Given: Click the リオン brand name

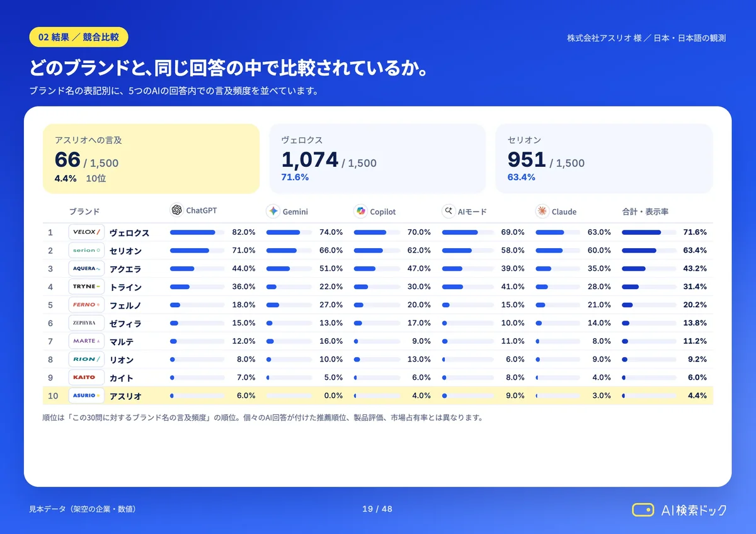Looking at the screenshot, I should 122,360.
